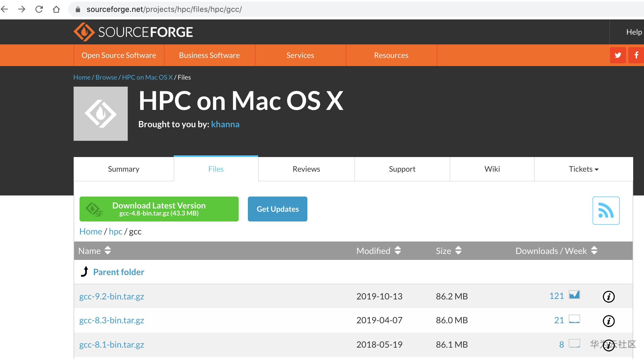Open the Services menu

300,55
